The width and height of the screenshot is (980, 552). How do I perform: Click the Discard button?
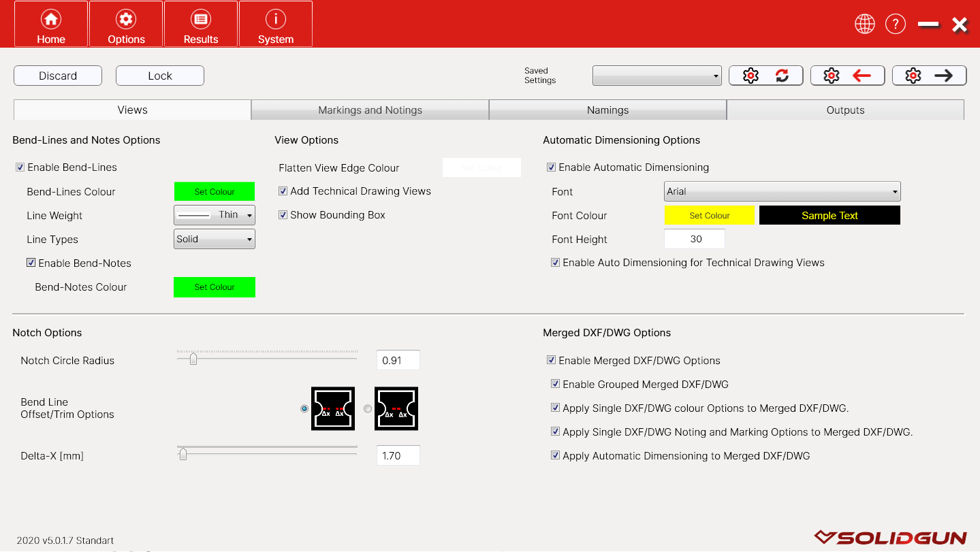pyautogui.click(x=58, y=76)
